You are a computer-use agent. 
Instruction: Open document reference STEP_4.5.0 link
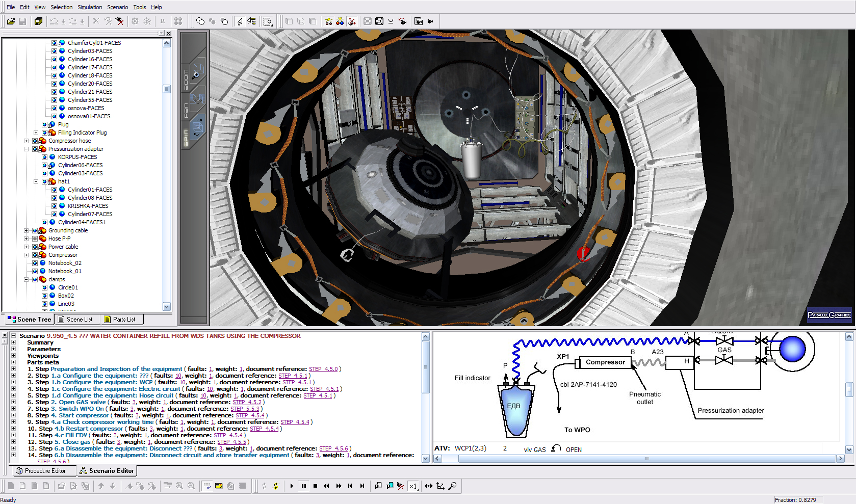(323, 369)
